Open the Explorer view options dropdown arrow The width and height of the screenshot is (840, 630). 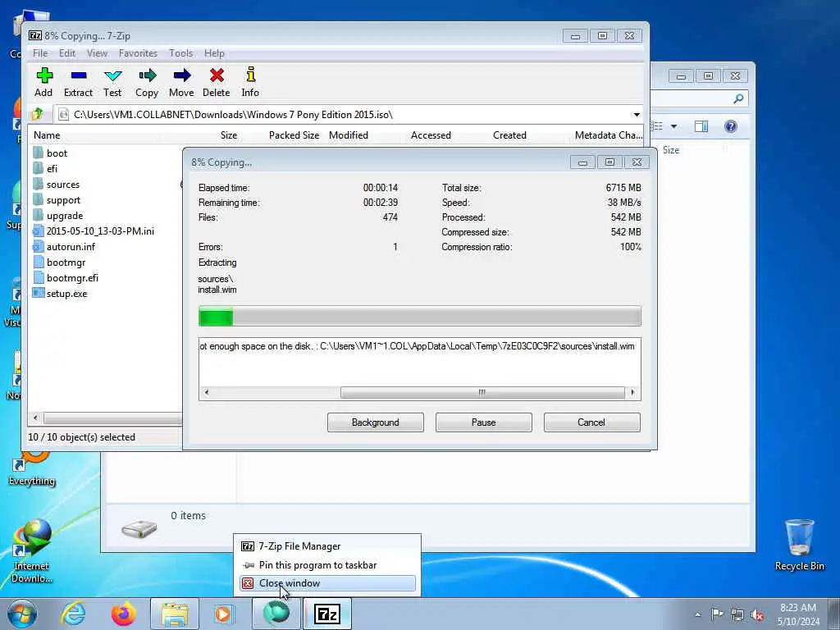(x=674, y=126)
